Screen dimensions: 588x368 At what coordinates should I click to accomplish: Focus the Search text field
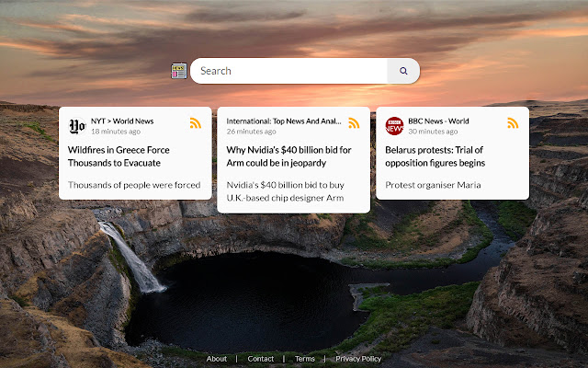[x=289, y=71]
